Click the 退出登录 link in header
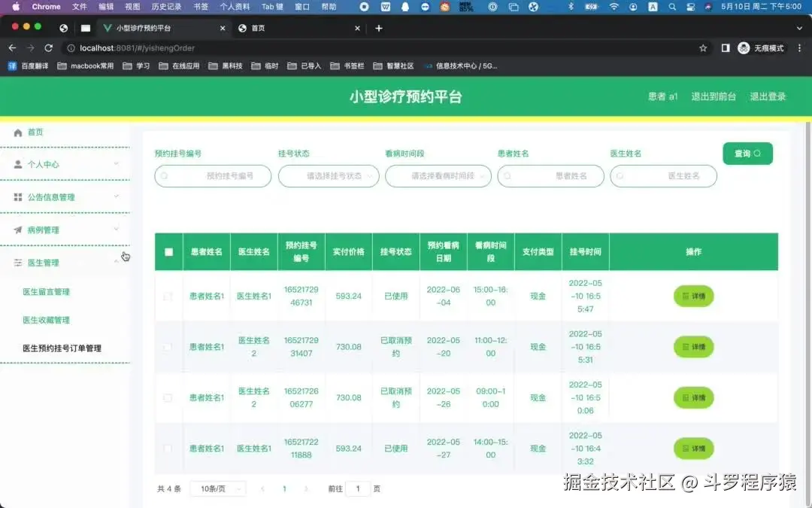Image resolution: width=812 pixels, height=508 pixels. pyautogui.click(x=768, y=96)
